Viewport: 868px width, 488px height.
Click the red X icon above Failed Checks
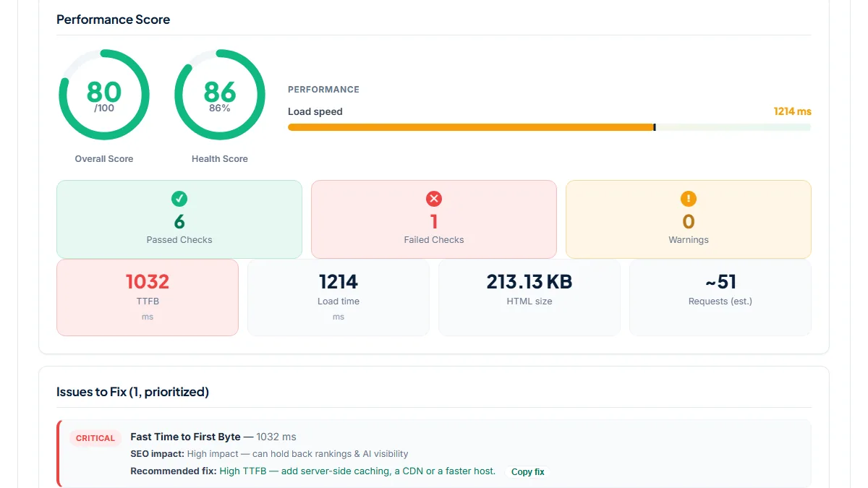point(434,199)
